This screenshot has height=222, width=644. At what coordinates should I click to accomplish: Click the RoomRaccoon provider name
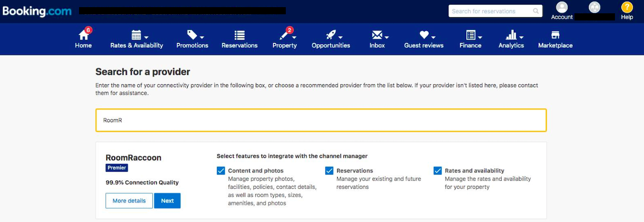133,158
